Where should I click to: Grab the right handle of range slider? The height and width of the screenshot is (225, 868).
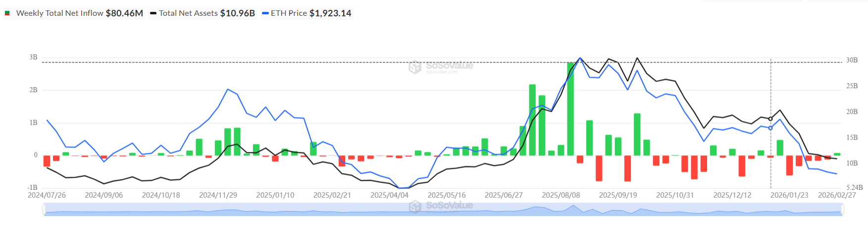pyautogui.click(x=842, y=210)
